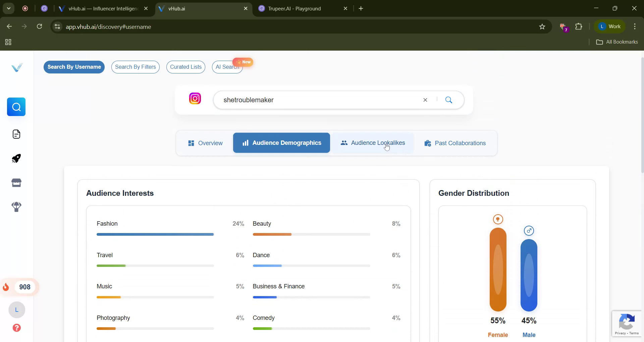Screen dimensions: 644x342
Task: Open the browser extensions puzzle icon
Action: click(x=579, y=26)
